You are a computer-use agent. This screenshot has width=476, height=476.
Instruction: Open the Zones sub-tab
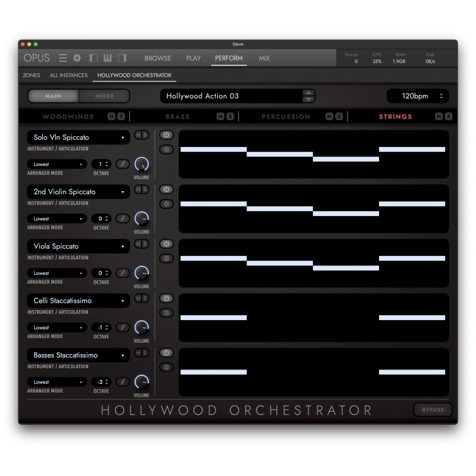tap(32, 76)
